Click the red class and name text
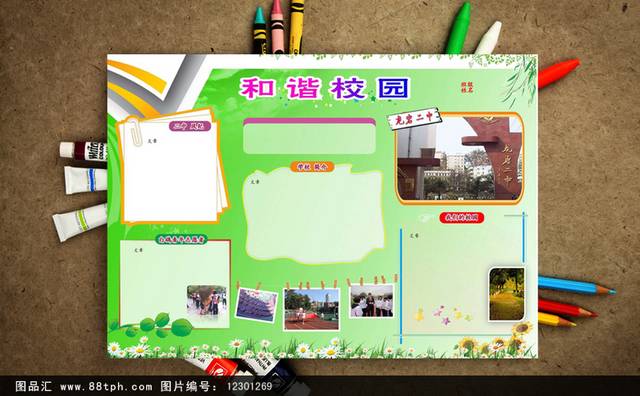The image size is (640, 396). [467, 87]
